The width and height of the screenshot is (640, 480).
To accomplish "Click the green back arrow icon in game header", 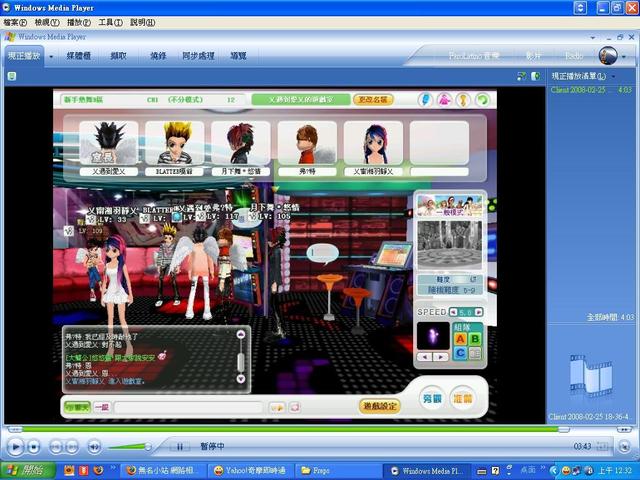I will coord(482,100).
